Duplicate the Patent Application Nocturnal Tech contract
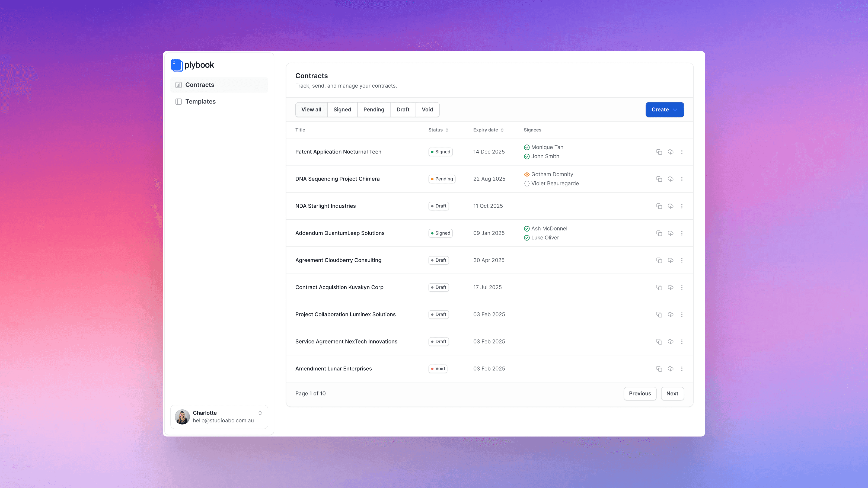 (659, 152)
